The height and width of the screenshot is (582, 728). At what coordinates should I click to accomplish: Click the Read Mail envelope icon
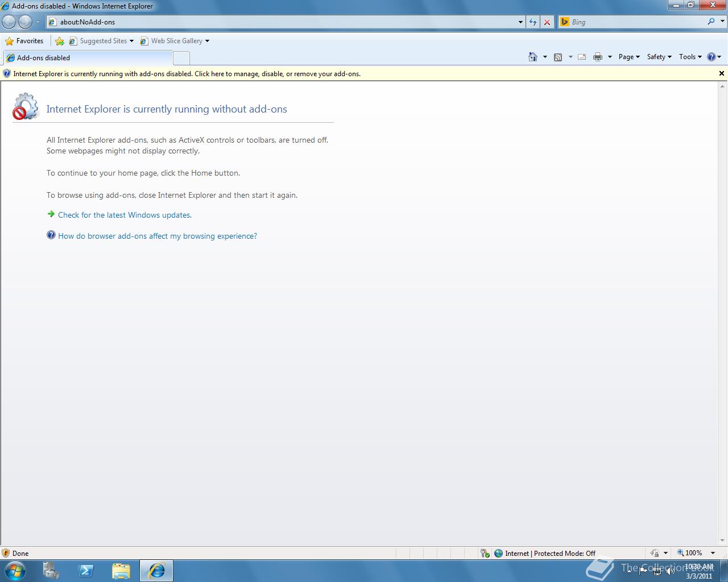coord(582,57)
